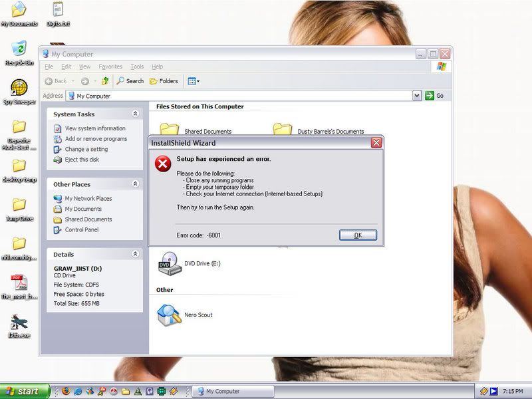Open My Network Places link
This screenshot has width=532, height=399.
[x=82, y=198]
